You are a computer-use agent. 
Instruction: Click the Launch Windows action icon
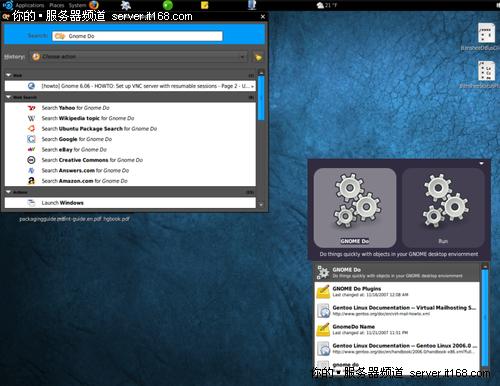[31, 203]
